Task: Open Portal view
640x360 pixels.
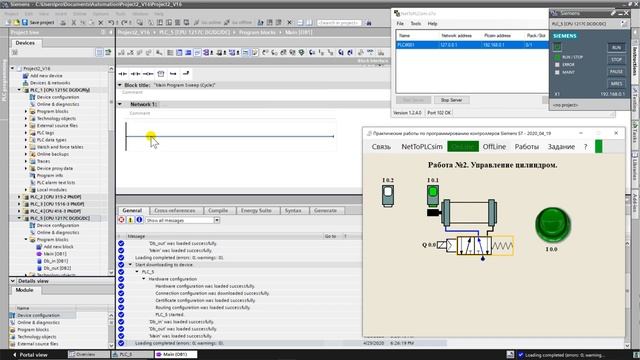Action: (30, 355)
